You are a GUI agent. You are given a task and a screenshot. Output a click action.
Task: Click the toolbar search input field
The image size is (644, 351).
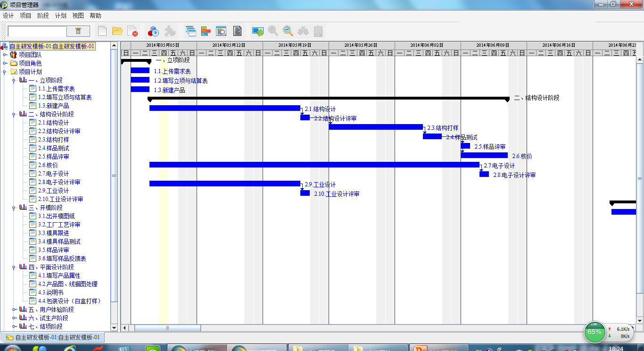tap(37, 31)
